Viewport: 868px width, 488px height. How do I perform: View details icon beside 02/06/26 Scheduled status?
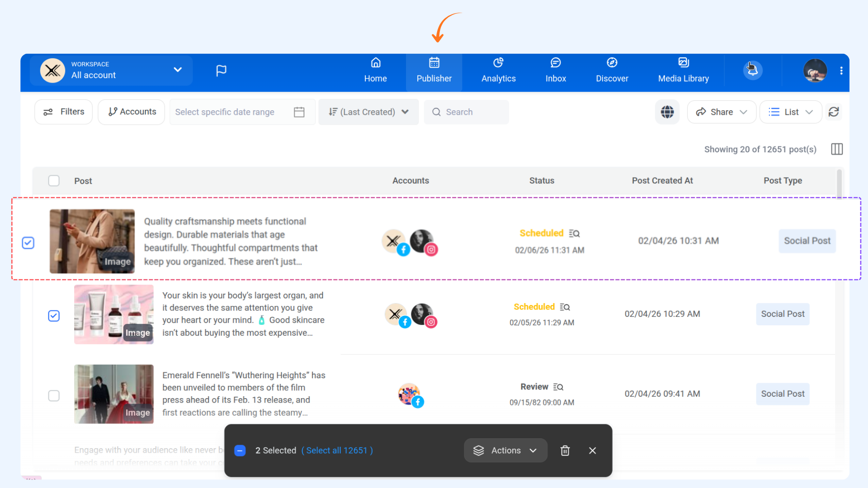coord(574,234)
